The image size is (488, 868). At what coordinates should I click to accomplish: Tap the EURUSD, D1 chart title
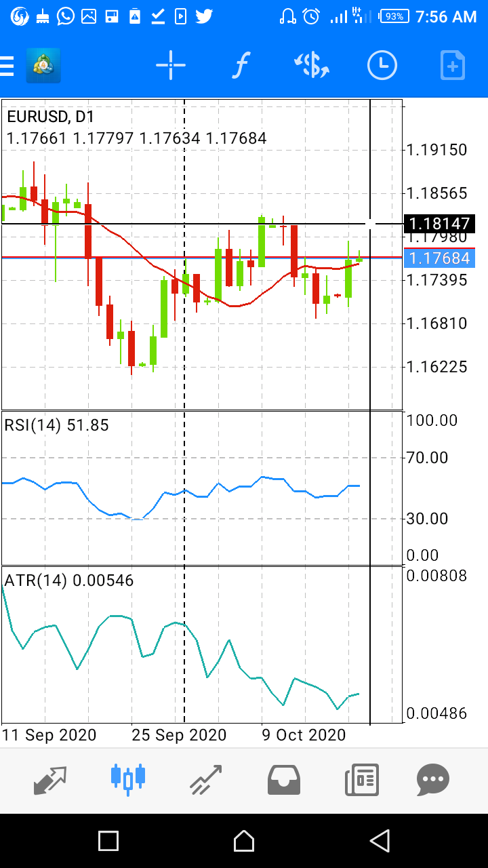pos(51,117)
